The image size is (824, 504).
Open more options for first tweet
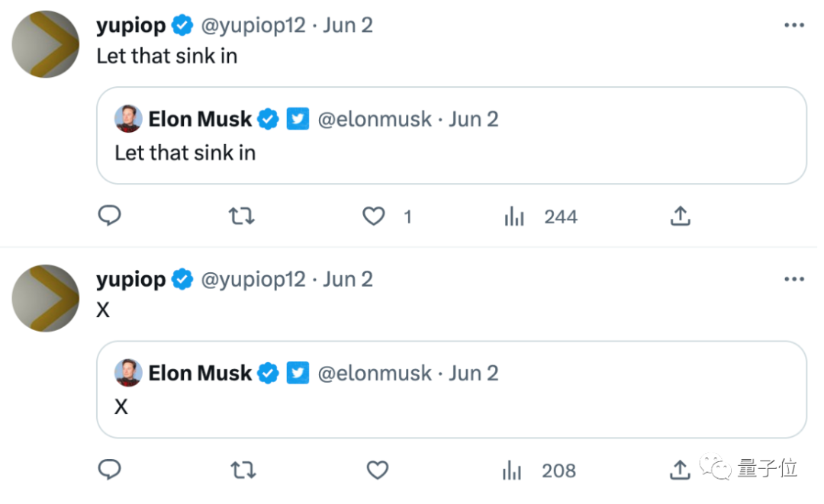click(x=794, y=25)
